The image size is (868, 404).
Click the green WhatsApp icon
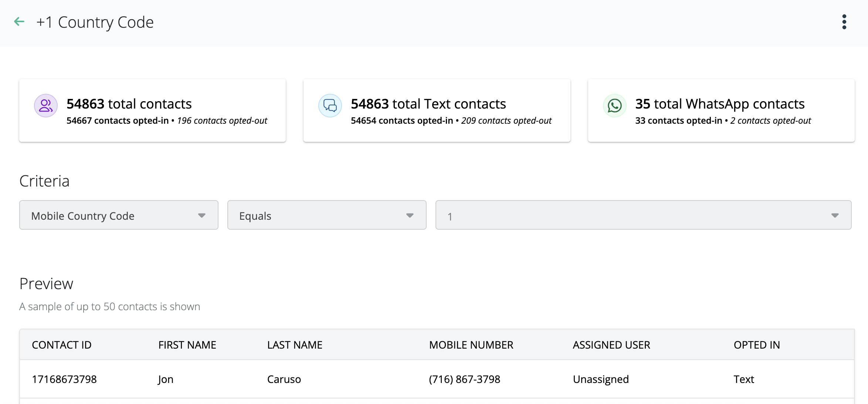[x=614, y=106]
